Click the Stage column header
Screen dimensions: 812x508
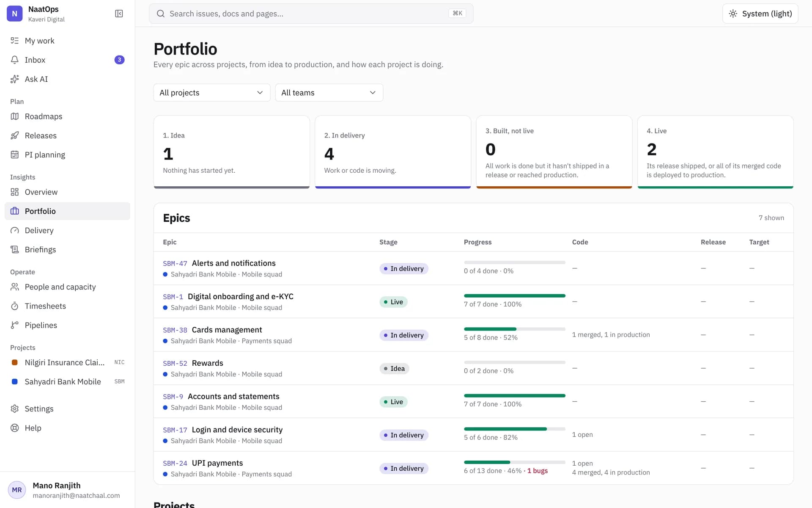click(x=388, y=242)
